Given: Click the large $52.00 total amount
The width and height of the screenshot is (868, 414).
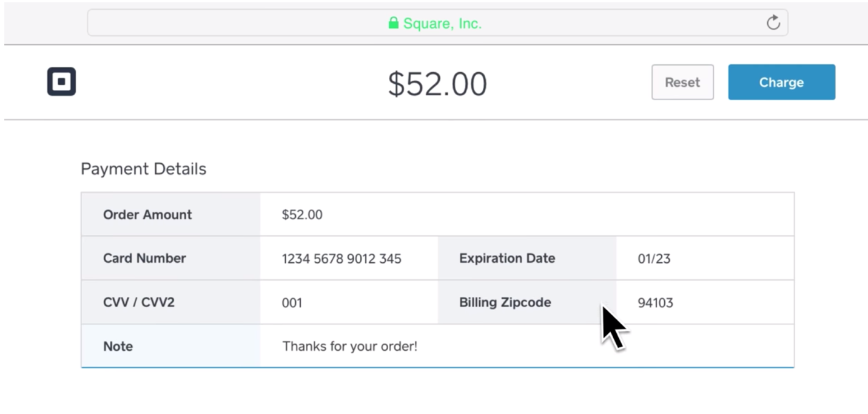Looking at the screenshot, I should (x=437, y=84).
